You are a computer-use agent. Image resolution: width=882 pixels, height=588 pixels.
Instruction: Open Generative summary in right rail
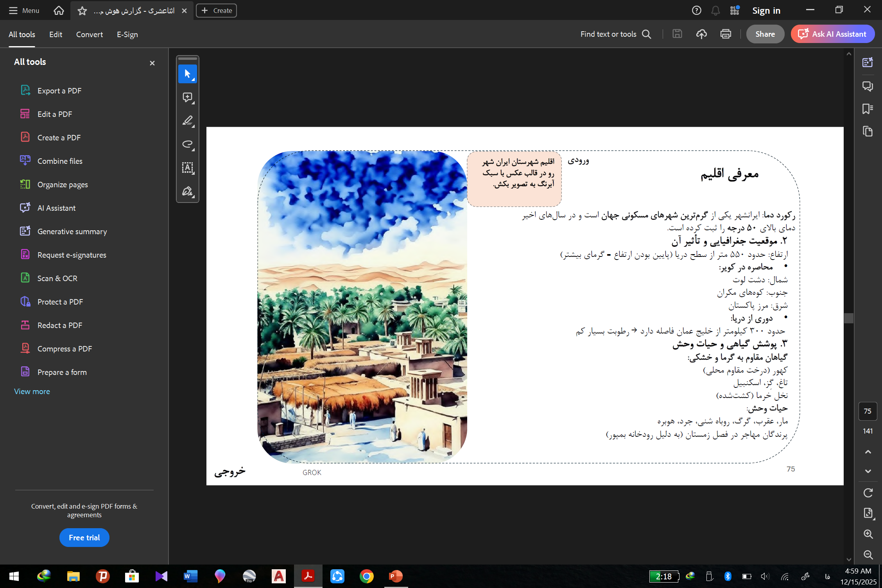pyautogui.click(x=868, y=62)
